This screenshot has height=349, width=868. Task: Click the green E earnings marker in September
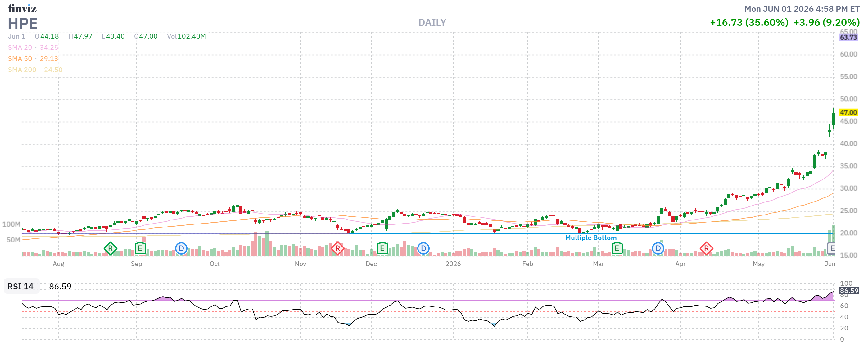point(140,249)
